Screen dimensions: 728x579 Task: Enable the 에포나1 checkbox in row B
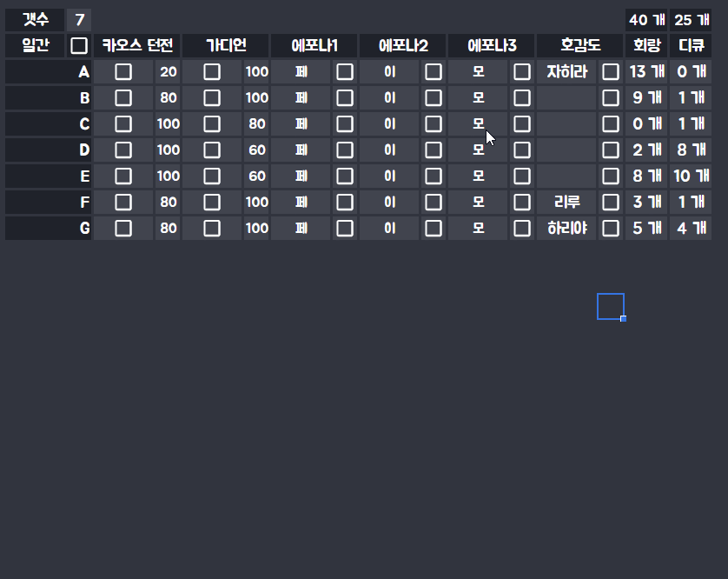coord(345,98)
